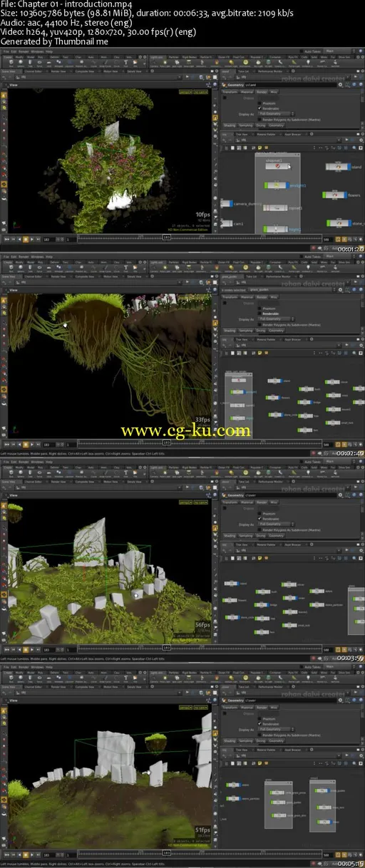Toggle Render Polygons As Subdivision in first thumbnail
This screenshot has height=868, width=365.
[259, 120]
